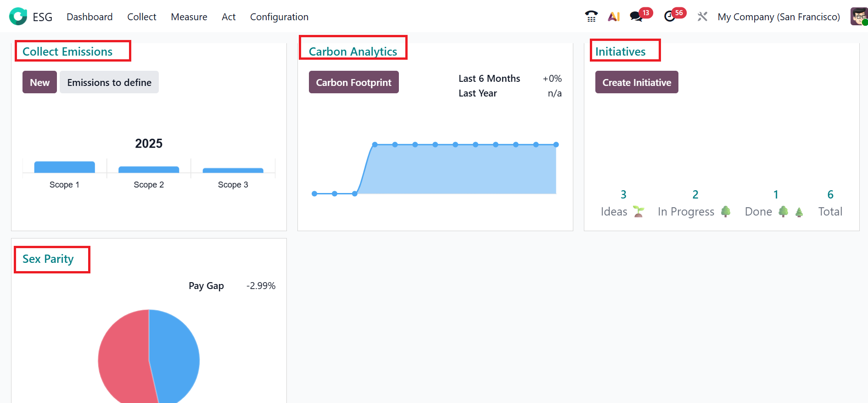Open the chat messages icon with 13 badge
This screenshot has height=403, width=868.
pos(636,17)
